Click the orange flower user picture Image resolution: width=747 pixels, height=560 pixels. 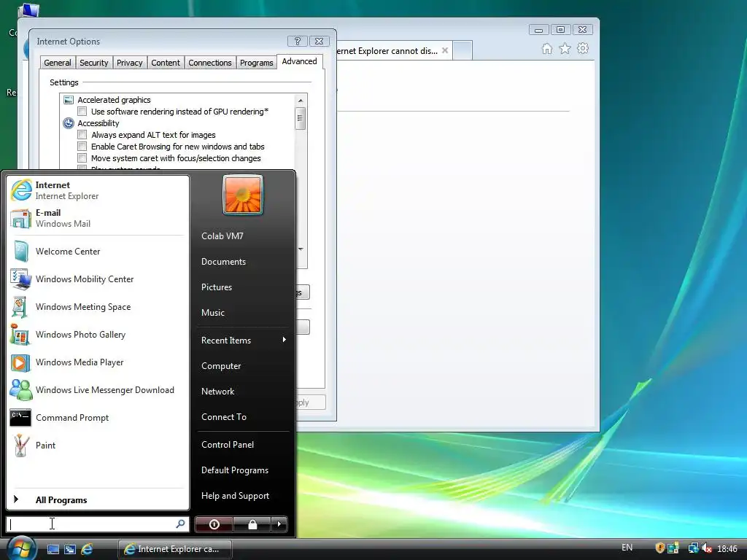click(x=242, y=195)
